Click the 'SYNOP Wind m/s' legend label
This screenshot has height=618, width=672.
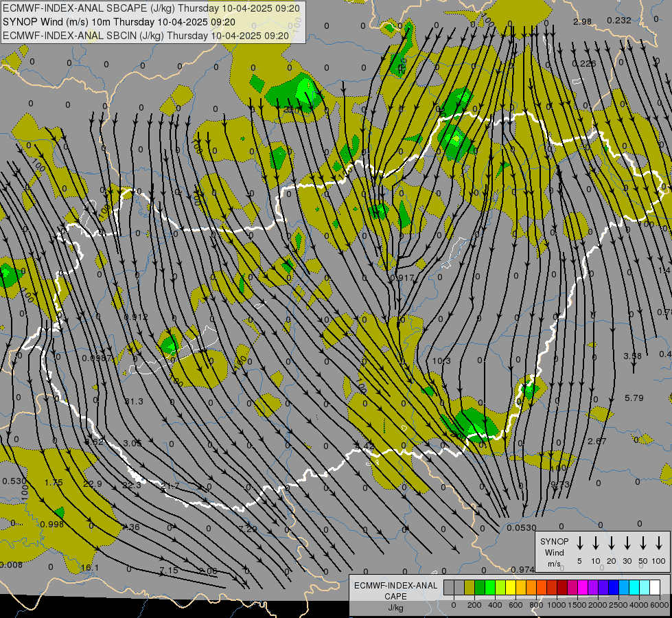(554, 552)
